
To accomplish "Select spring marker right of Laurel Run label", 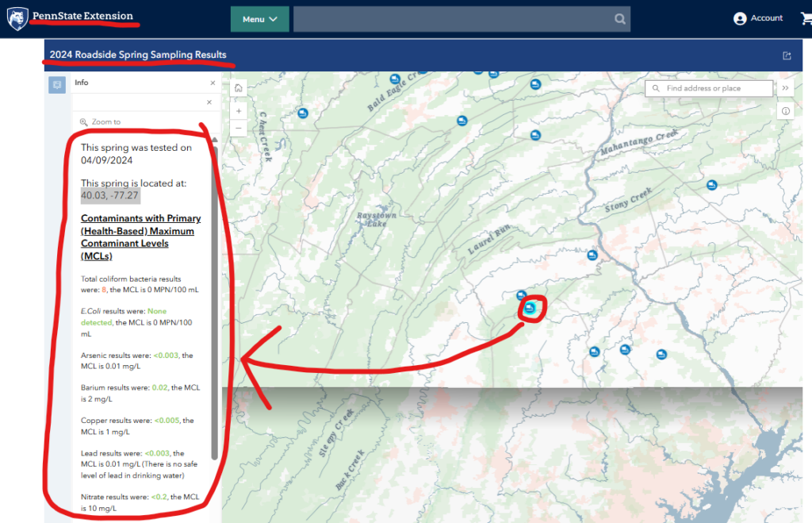I will click(592, 255).
